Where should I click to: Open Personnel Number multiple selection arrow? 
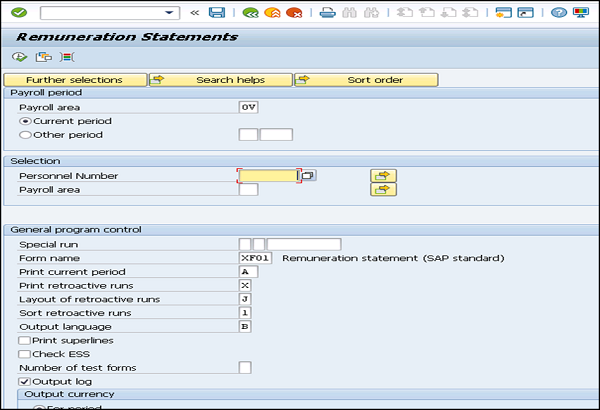coord(383,176)
